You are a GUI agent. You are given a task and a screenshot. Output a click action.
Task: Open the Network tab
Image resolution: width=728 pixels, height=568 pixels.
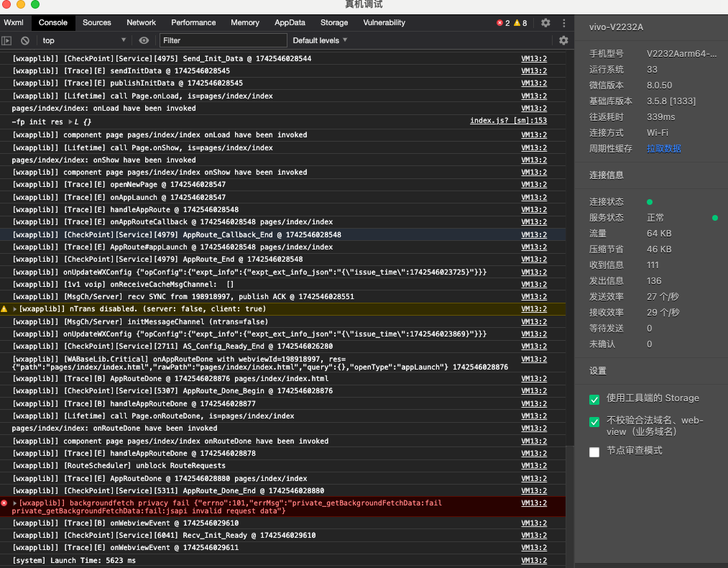click(141, 22)
